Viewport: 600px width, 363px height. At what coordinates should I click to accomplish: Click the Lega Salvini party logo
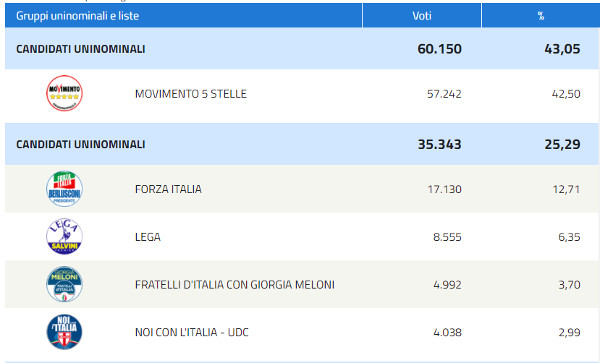(64, 236)
